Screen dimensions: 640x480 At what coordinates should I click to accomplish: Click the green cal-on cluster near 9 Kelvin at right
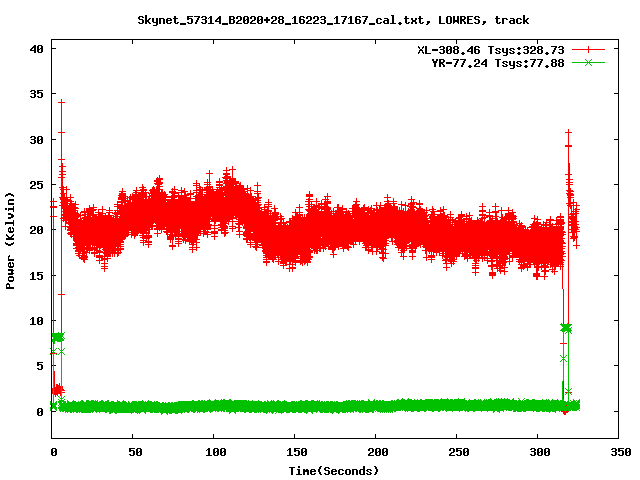[x=566, y=328]
